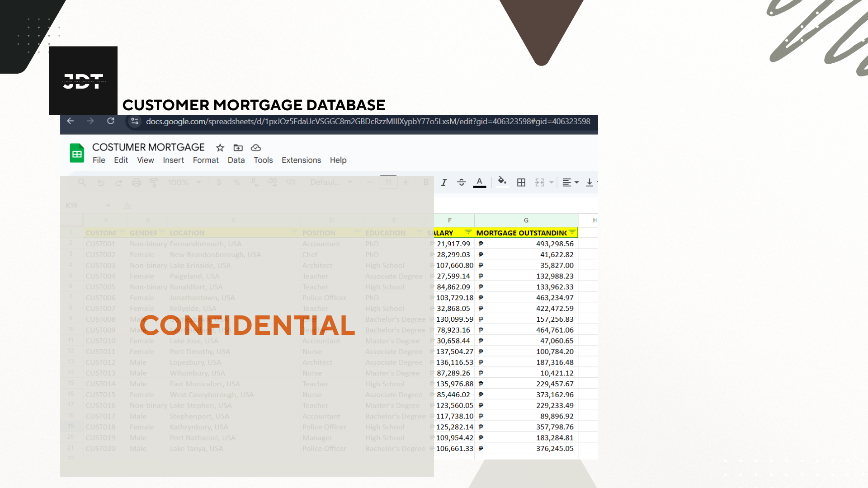Viewport: 868px width, 488px height.
Task: Toggle italic formatting
Action: pos(444,183)
